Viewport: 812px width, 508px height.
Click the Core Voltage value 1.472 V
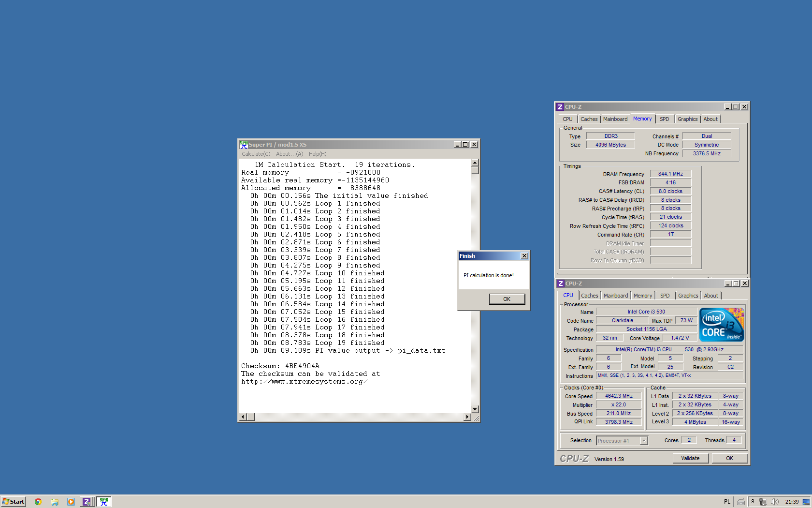click(x=680, y=338)
